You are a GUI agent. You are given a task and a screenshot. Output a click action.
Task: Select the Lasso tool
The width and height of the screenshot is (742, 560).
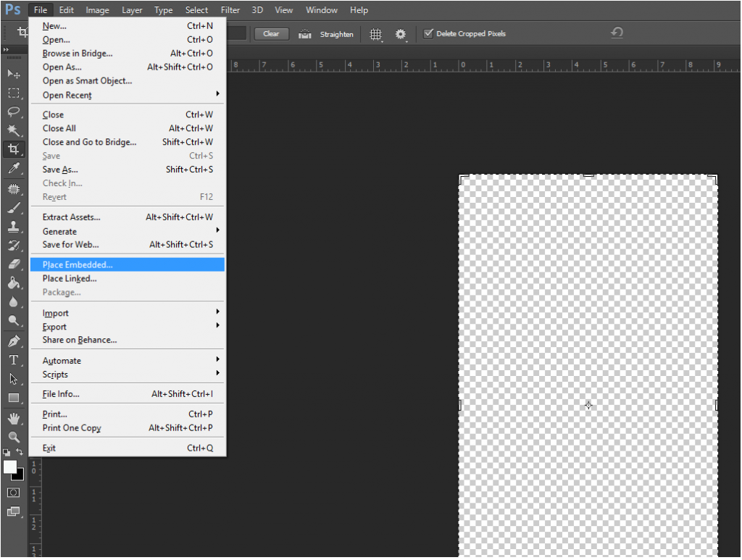(x=14, y=112)
